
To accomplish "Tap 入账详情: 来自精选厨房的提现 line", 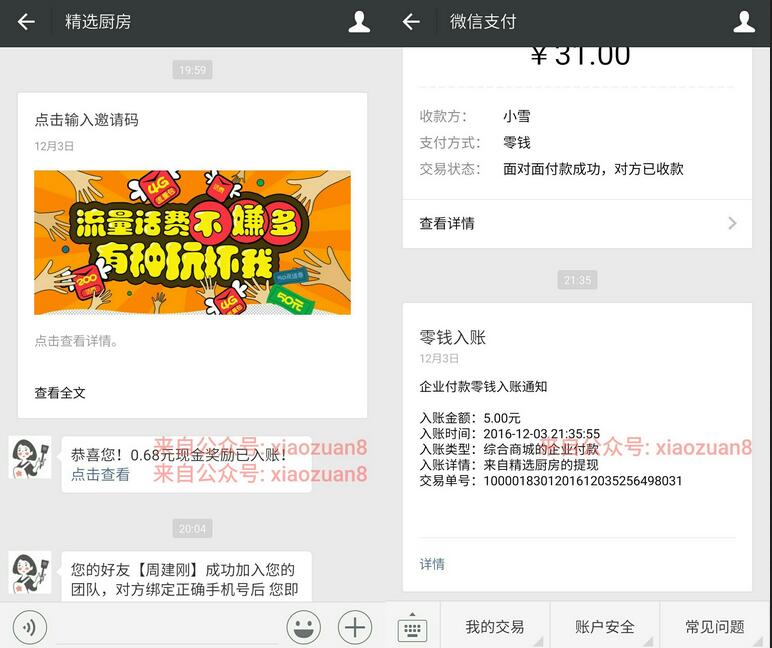I will point(509,465).
